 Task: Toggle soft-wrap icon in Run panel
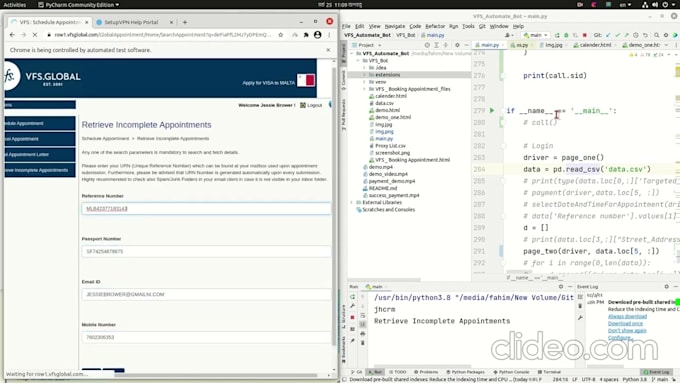(363, 315)
